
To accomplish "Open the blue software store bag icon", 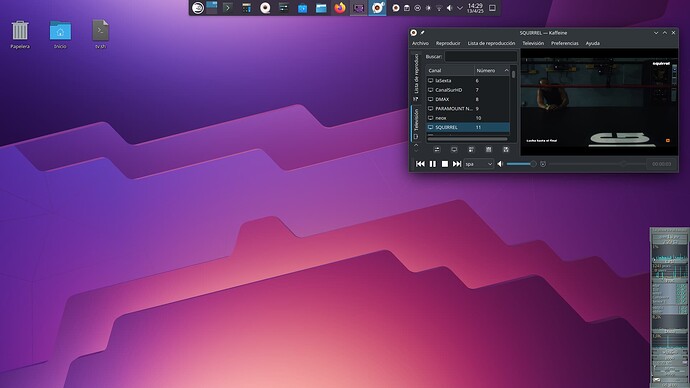I will tap(302, 8).
